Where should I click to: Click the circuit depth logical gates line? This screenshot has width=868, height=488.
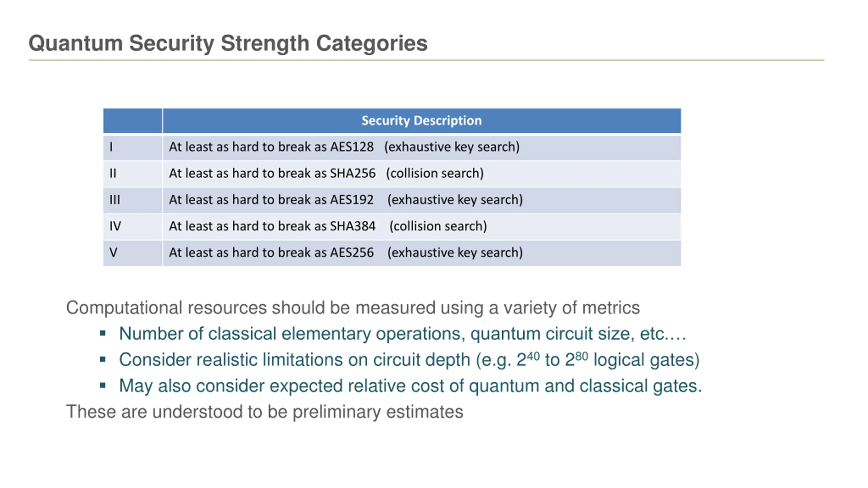pyautogui.click(x=409, y=360)
